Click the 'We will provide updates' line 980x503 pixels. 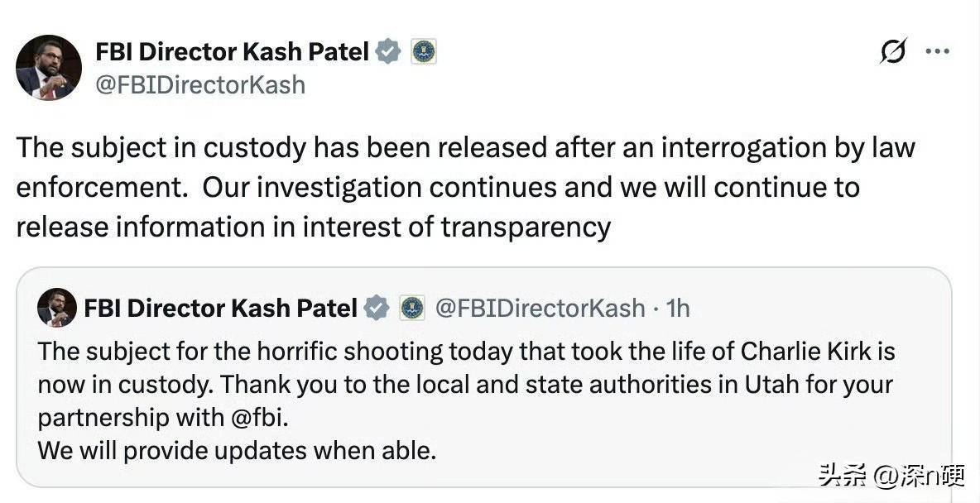click(237, 451)
